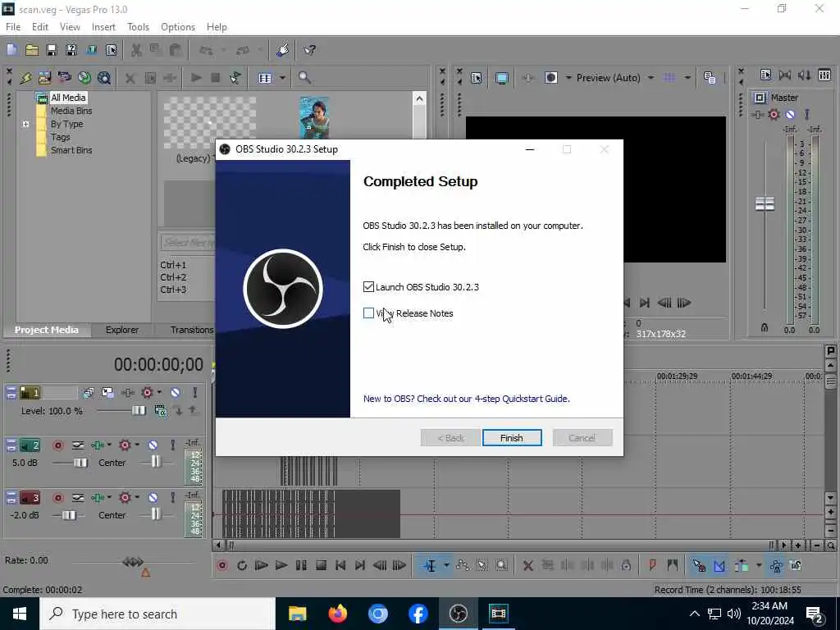Mute audio track 2
This screenshot has height=630, width=840.
pos(153,445)
